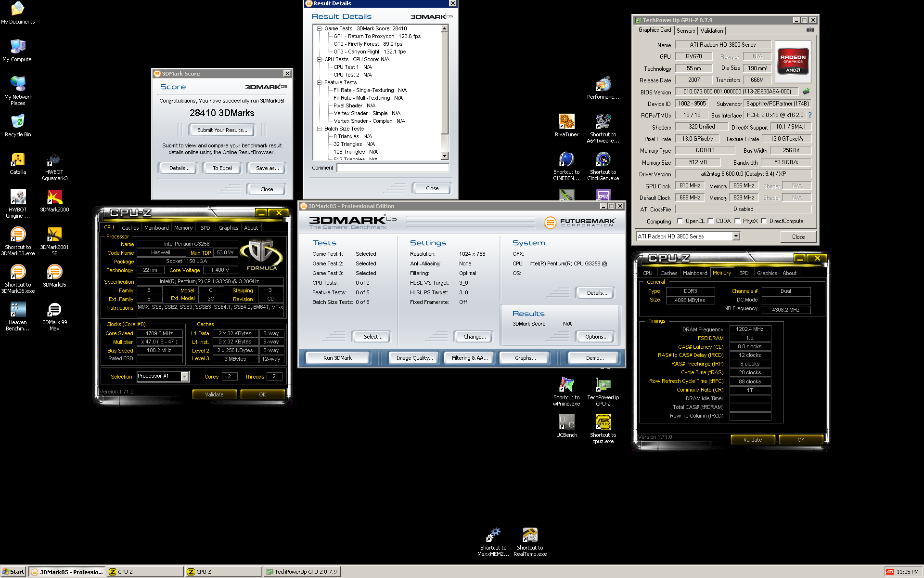Launch Shortcut to 3DMark03.exe icon
The width and height of the screenshot is (924, 578).
click(18, 241)
